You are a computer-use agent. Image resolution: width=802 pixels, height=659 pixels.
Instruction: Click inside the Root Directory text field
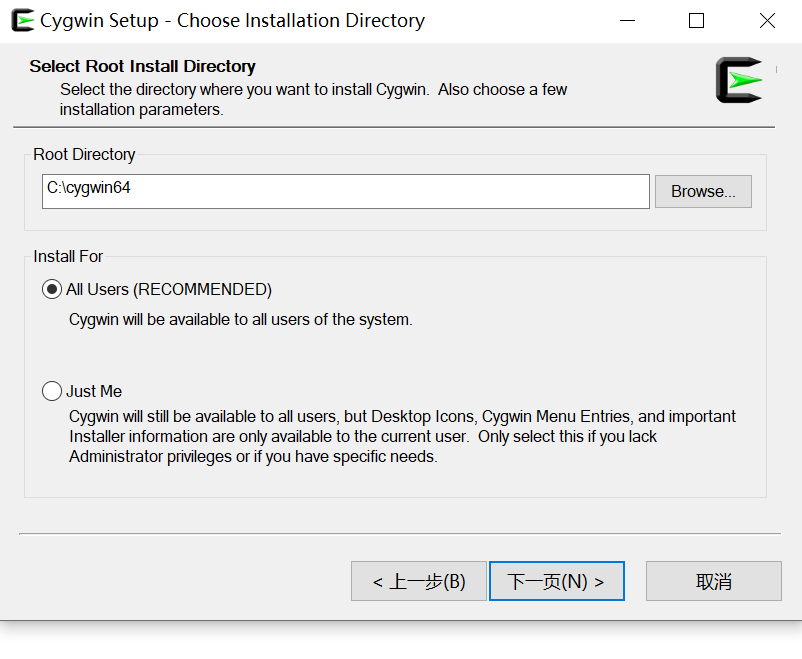[345, 191]
